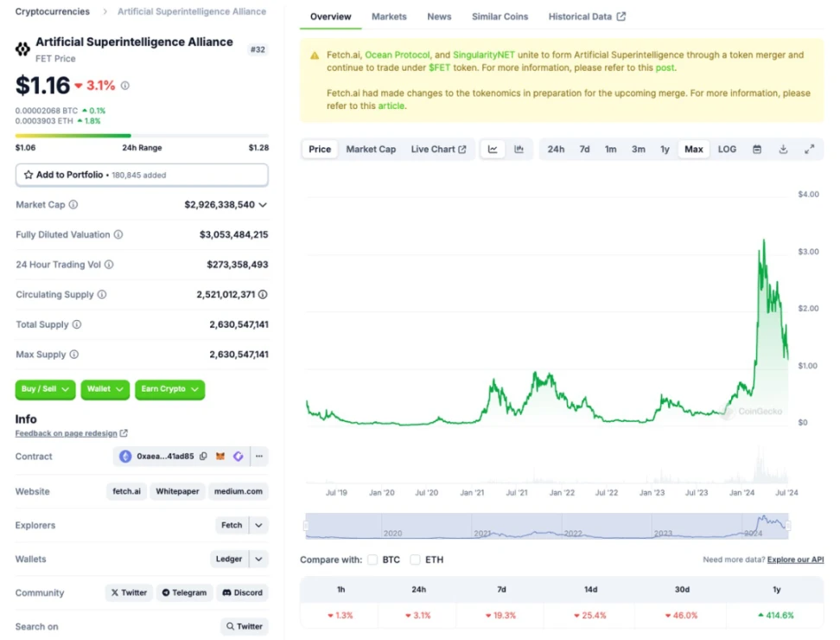Open more contract options (three dots)

pyautogui.click(x=258, y=457)
